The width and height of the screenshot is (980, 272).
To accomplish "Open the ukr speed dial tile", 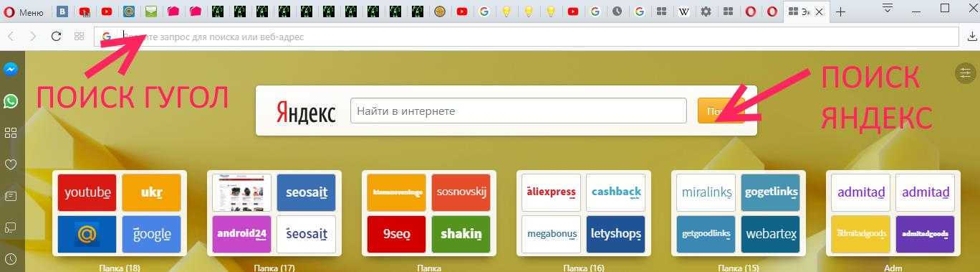I will click(151, 192).
